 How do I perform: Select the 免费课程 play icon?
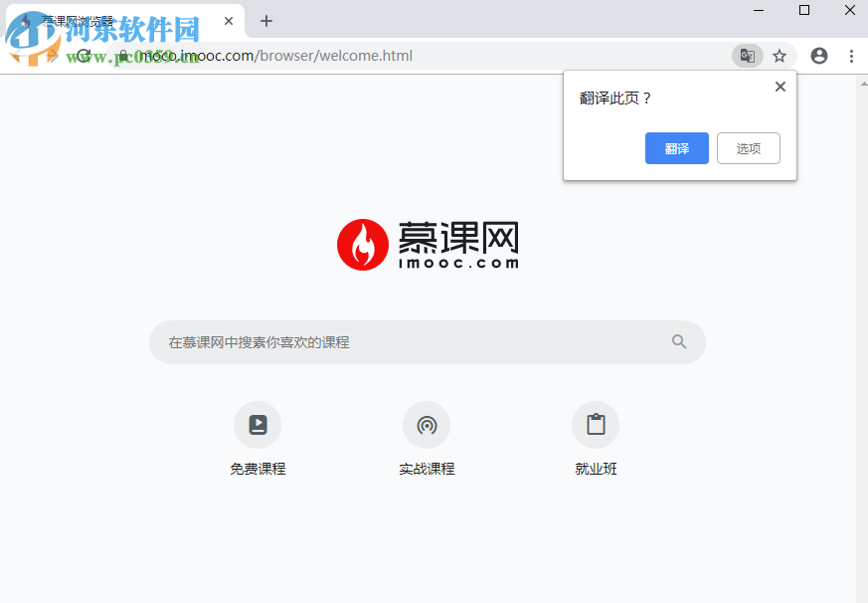[257, 424]
